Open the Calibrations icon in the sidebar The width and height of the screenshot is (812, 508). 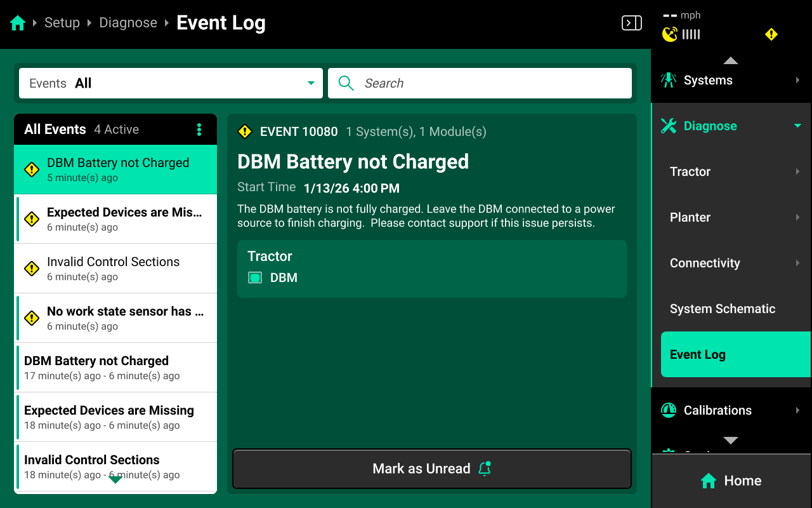click(x=668, y=410)
